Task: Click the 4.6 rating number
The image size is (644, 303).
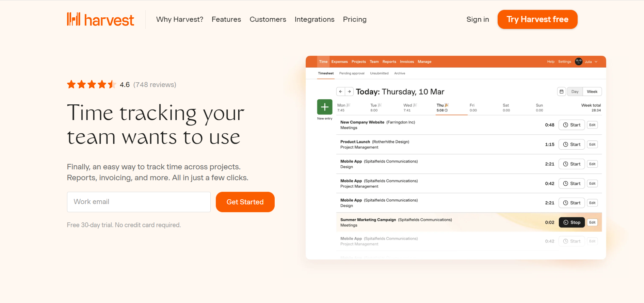Action: pos(125,85)
